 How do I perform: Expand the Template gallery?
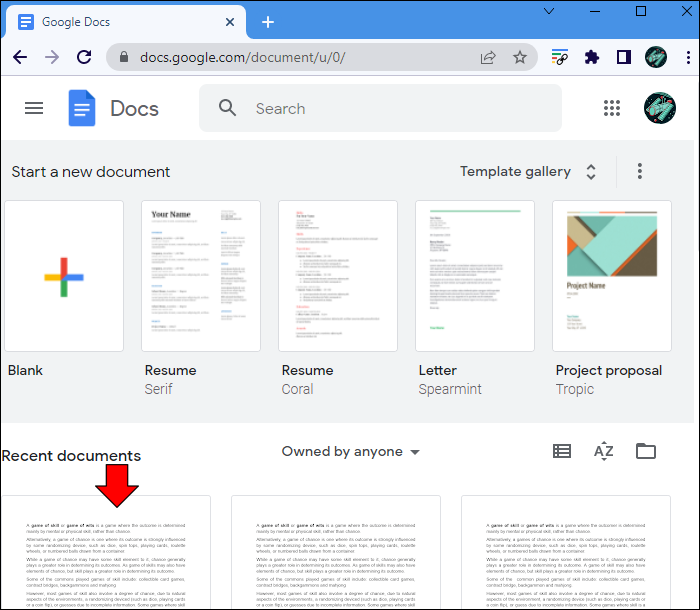(528, 171)
